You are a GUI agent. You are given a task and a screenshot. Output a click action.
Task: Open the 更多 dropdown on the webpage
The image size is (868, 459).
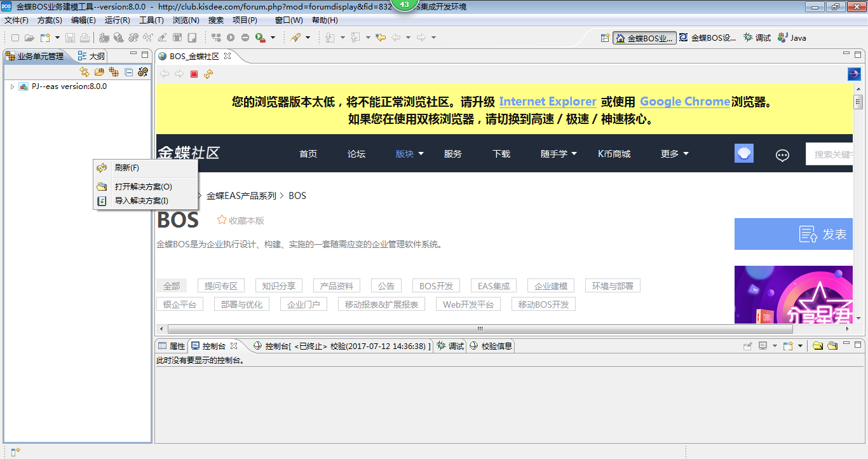(x=674, y=153)
